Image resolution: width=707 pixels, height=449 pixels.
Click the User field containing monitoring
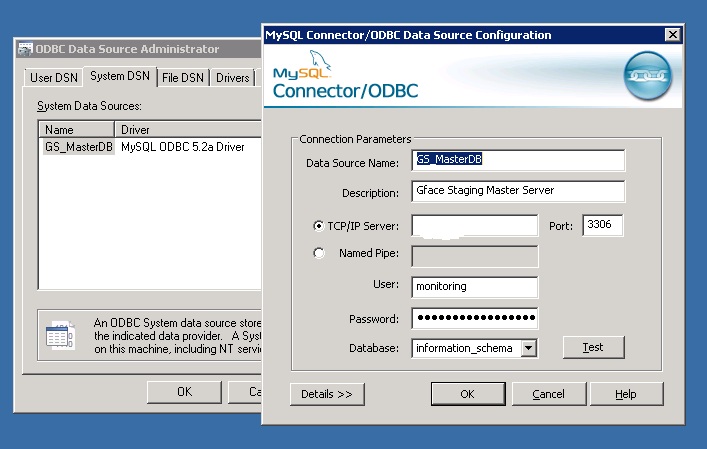(475, 287)
